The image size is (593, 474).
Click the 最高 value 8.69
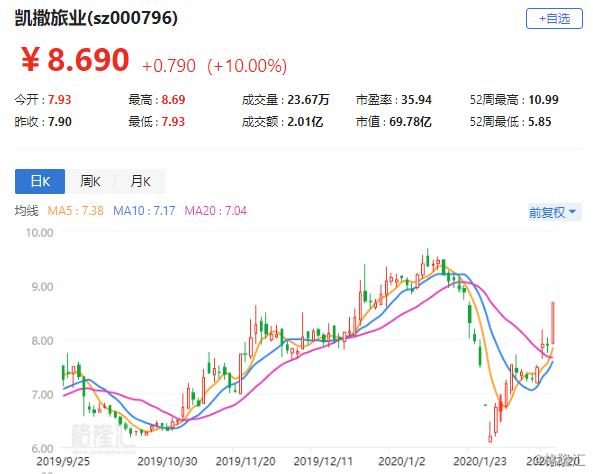click(173, 99)
